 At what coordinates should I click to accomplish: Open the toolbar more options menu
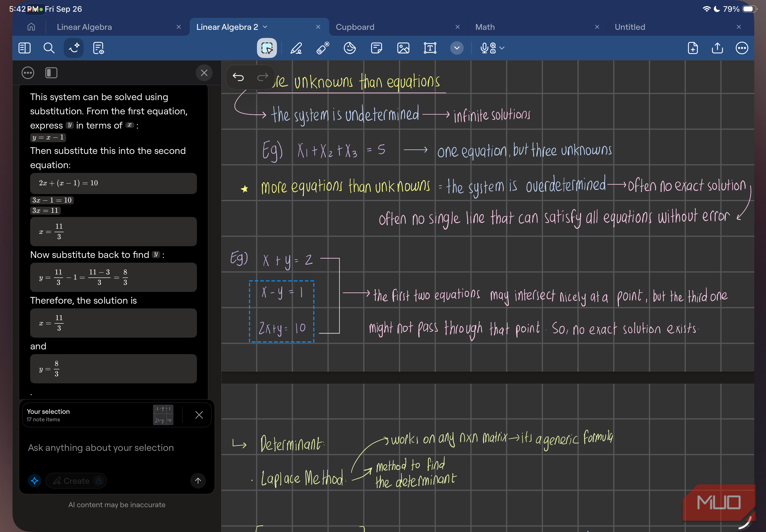pos(742,48)
